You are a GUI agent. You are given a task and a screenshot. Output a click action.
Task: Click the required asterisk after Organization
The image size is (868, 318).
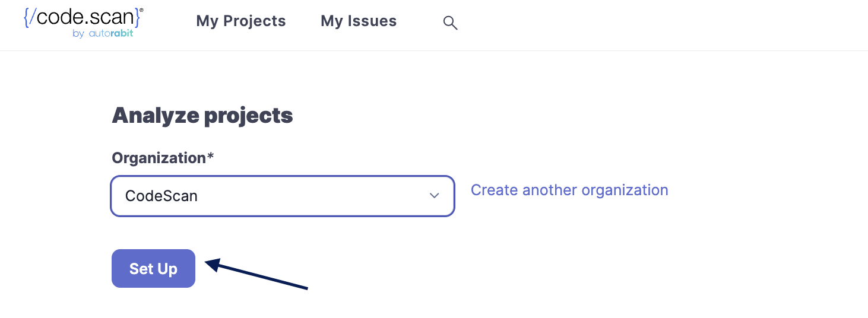[210, 157]
